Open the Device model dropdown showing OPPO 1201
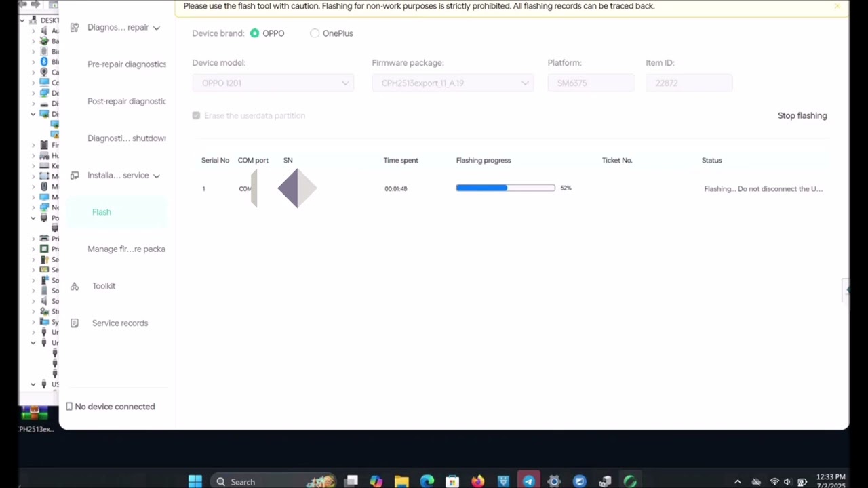This screenshot has height=488, width=868. pos(273,83)
